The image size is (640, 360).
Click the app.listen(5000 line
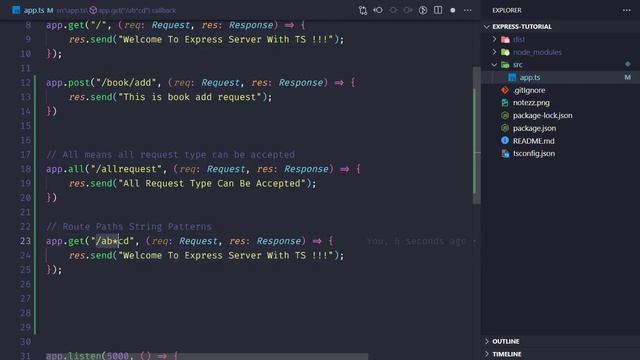click(x=112, y=356)
